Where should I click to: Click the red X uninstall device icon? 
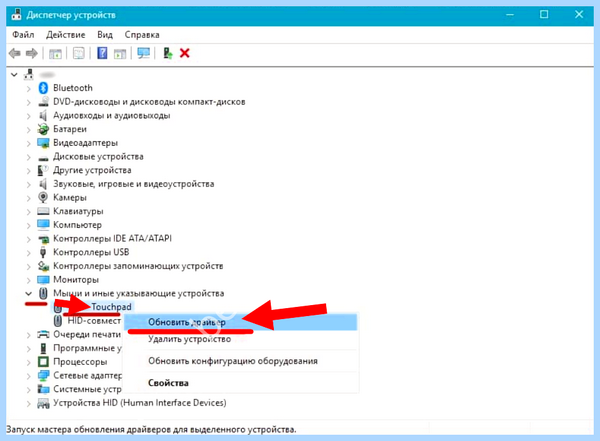point(185,53)
